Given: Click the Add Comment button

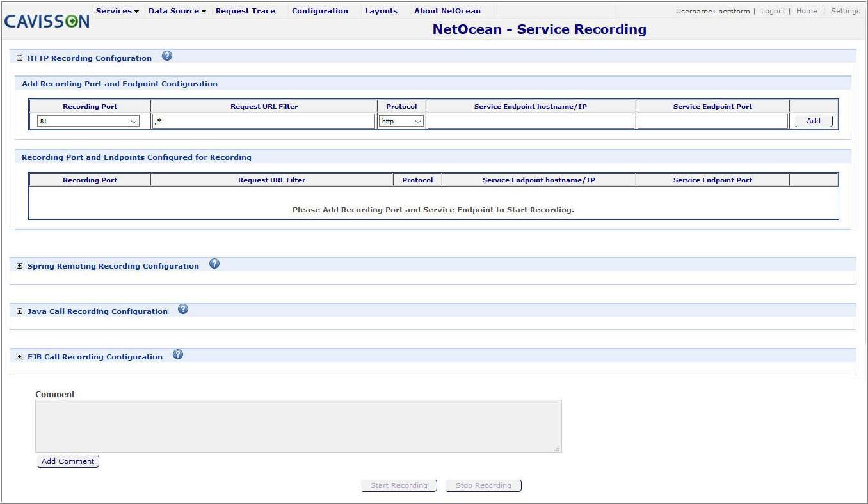Looking at the screenshot, I should [68, 461].
